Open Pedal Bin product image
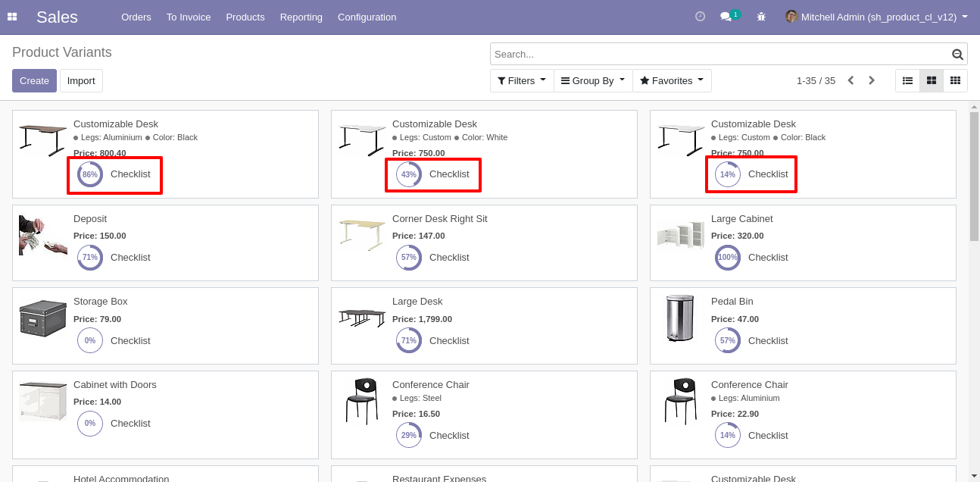Image resolution: width=980 pixels, height=482 pixels. tap(680, 318)
